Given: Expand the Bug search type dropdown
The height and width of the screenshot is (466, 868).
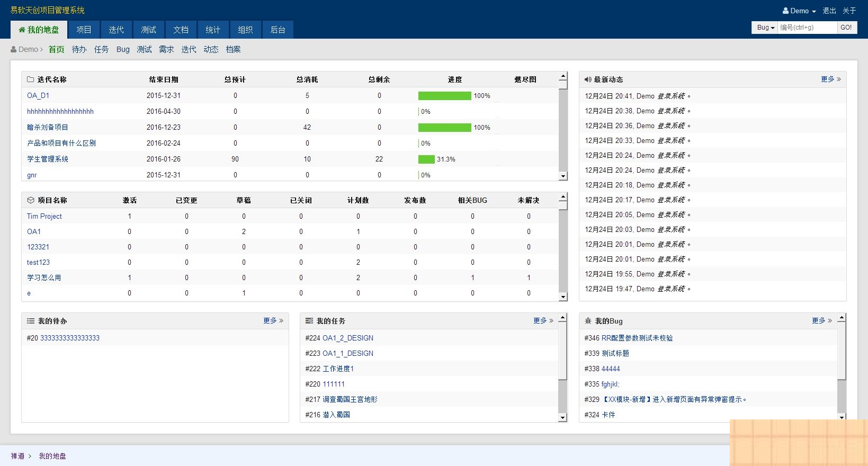Looking at the screenshot, I should coord(765,28).
